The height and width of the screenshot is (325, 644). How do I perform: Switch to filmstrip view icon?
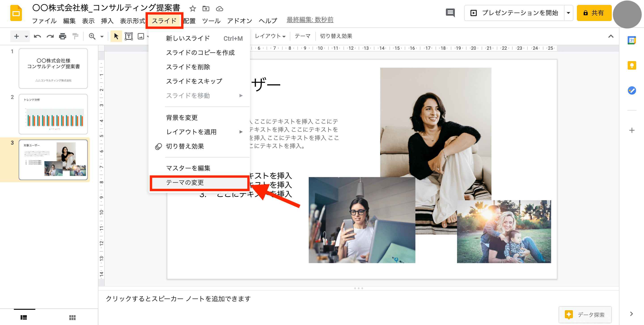click(24, 317)
